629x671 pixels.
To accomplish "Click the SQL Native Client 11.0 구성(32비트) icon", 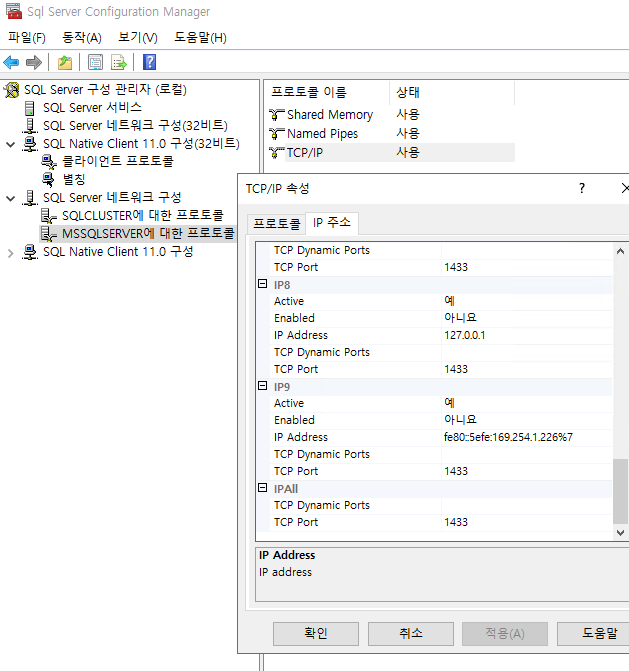I will pos(30,144).
